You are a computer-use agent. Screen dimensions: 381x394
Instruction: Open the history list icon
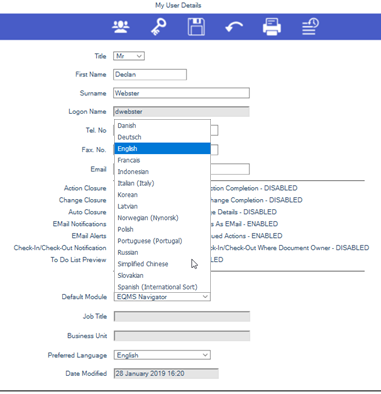coord(310,27)
